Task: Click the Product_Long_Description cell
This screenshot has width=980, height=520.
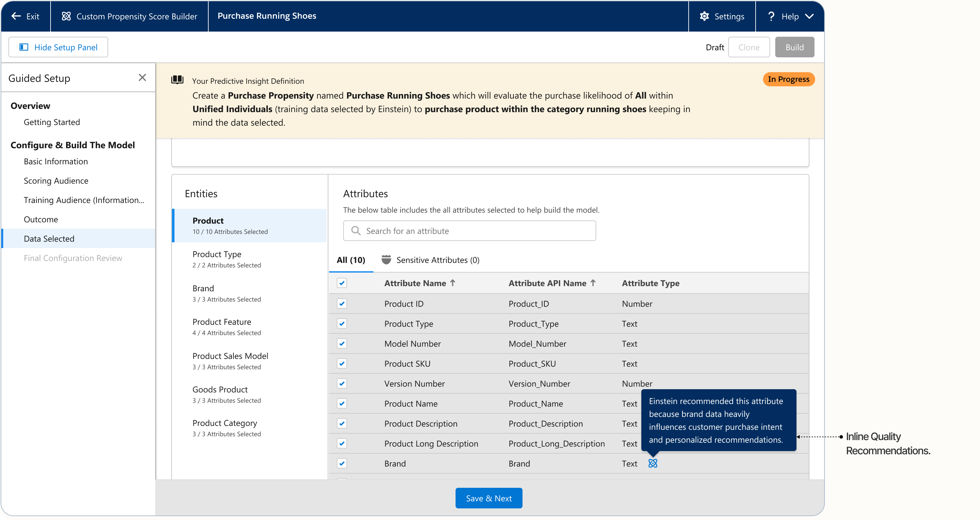Action: click(x=556, y=444)
